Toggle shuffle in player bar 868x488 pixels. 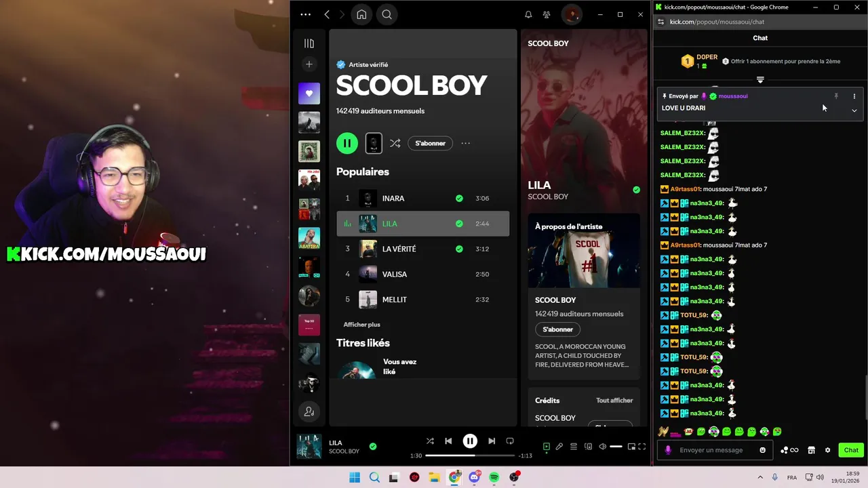coord(430,441)
